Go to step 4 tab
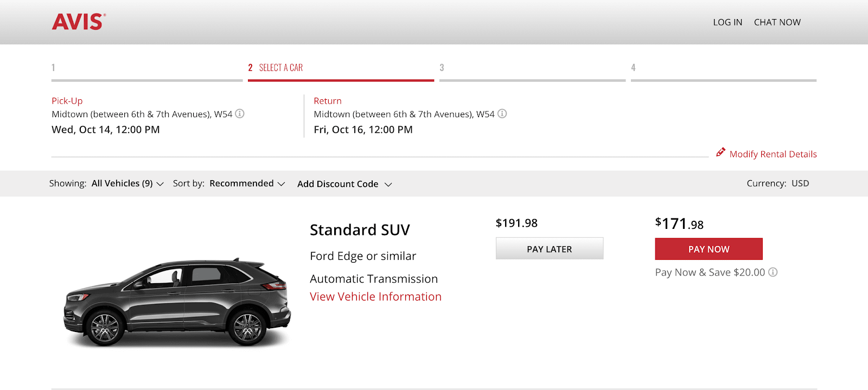Screen dimensions: 868x390 point(724,71)
